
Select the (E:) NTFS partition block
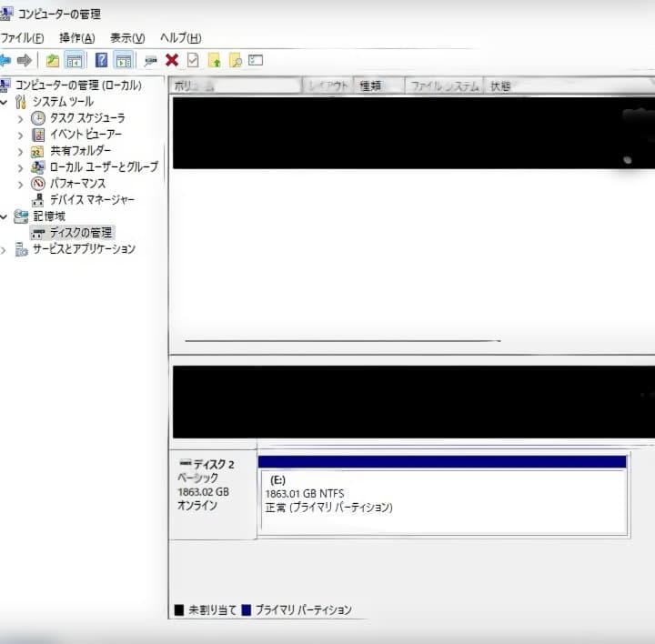click(x=442, y=499)
